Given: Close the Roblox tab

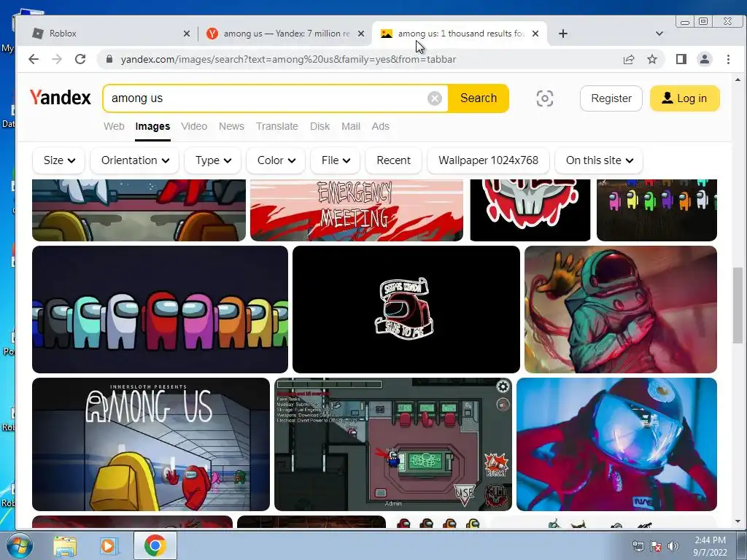Looking at the screenshot, I should [187, 34].
